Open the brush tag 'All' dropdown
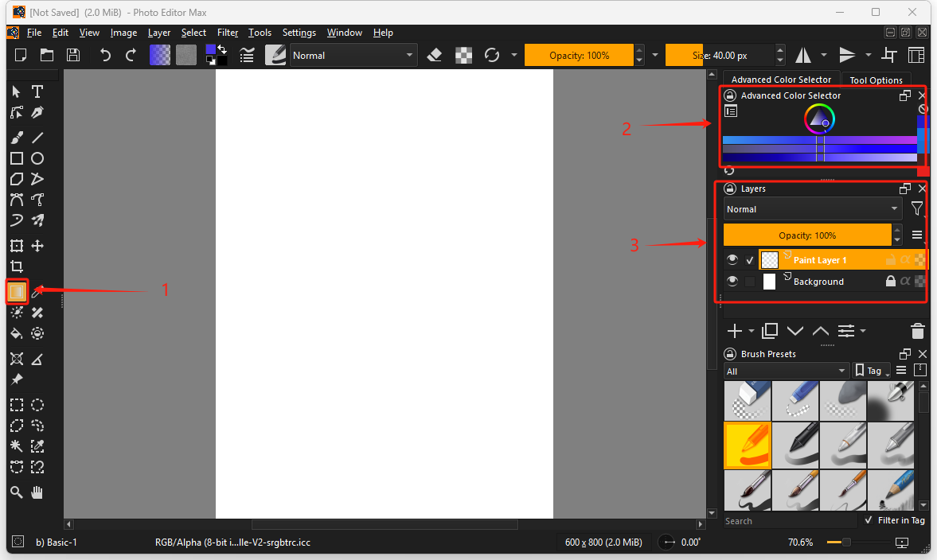This screenshot has height=560, width=937. (x=786, y=371)
